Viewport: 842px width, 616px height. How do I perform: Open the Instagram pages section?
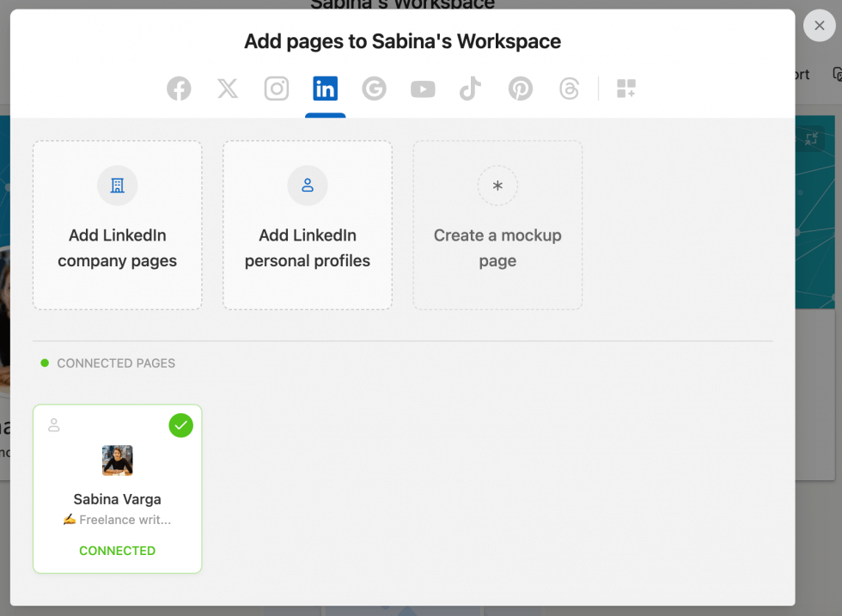point(276,88)
